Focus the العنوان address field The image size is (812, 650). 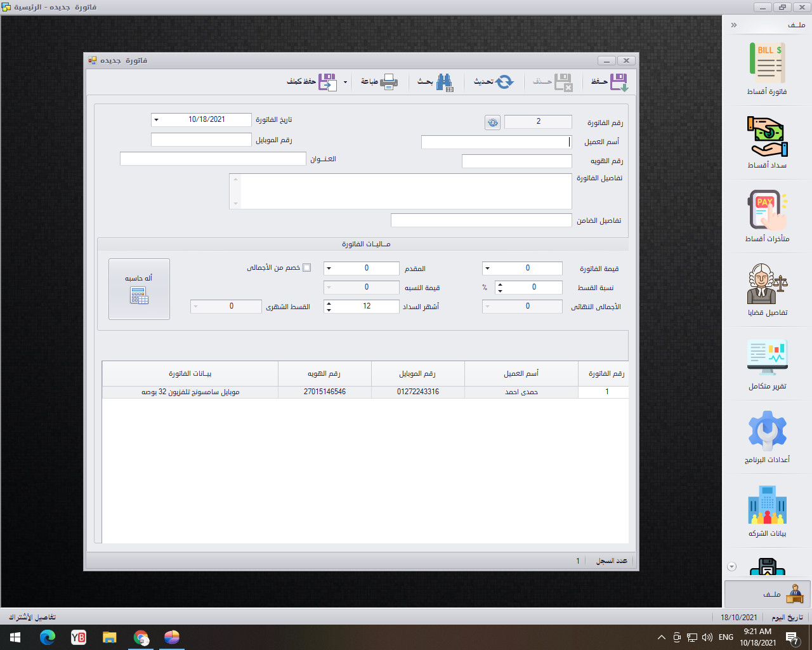pos(213,159)
